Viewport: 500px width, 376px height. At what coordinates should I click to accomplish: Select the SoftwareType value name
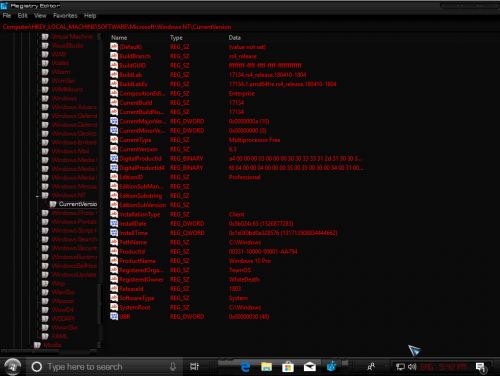point(137,298)
